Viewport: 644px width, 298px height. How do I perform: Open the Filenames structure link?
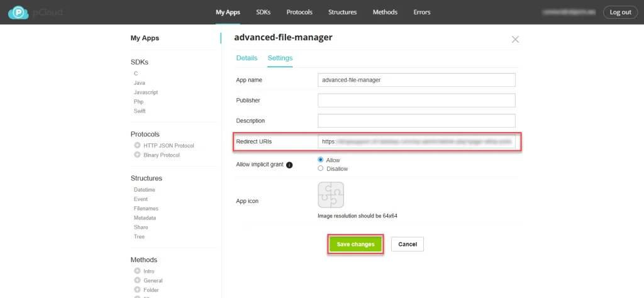[x=146, y=209]
